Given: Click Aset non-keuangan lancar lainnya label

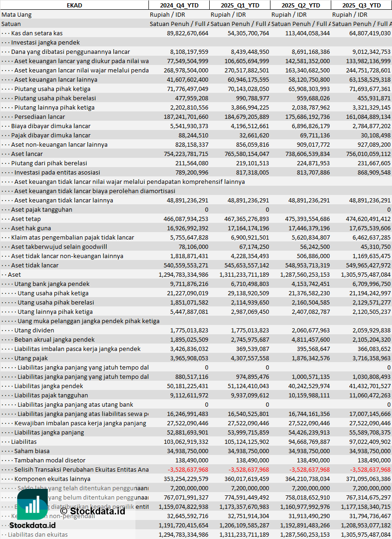Looking at the screenshot, I should (x=59, y=144).
